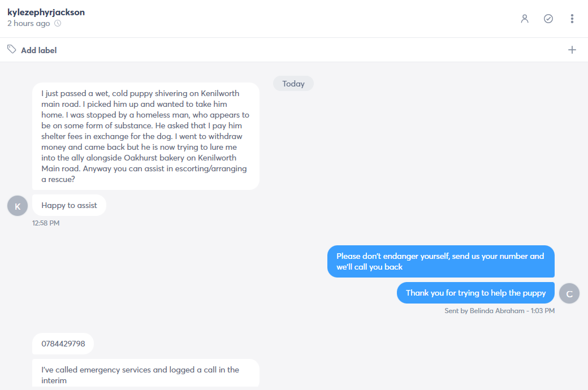The width and height of the screenshot is (588, 390).
Task: Mark conversation resolved with checkmark icon
Action: 548,19
